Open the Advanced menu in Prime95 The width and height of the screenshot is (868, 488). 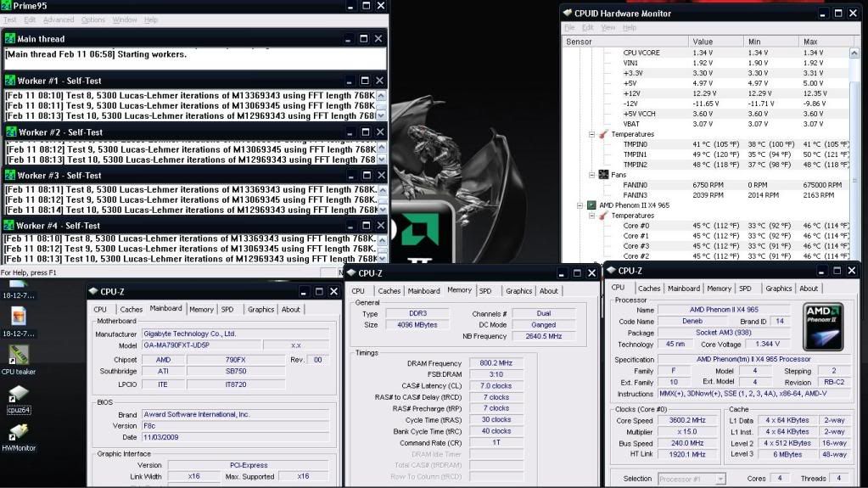(59, 20)
